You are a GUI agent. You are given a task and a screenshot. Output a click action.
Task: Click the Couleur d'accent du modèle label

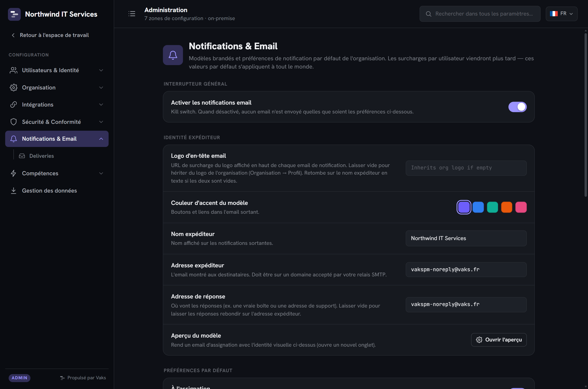[209, 203]
